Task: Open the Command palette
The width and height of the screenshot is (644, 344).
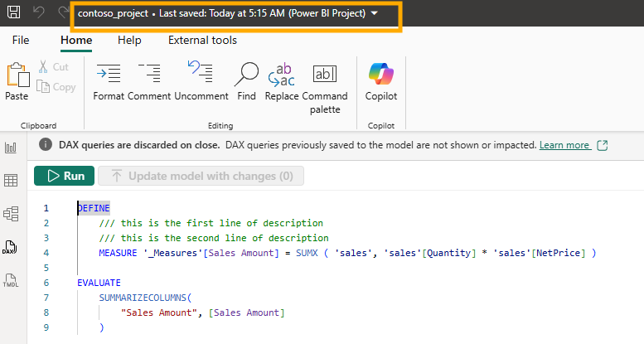Action: 325,89
